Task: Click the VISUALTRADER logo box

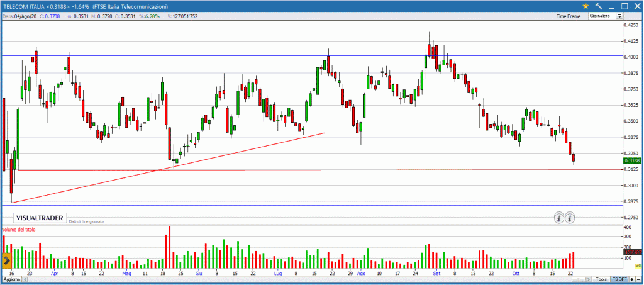Action: [40, 218]
